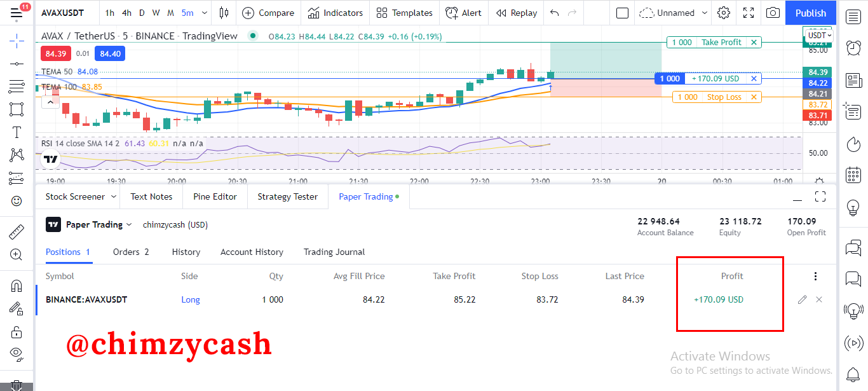Click the Publish button
Image resolution: width=868 pixels, height=391 pixels.
tap(811, 13)
